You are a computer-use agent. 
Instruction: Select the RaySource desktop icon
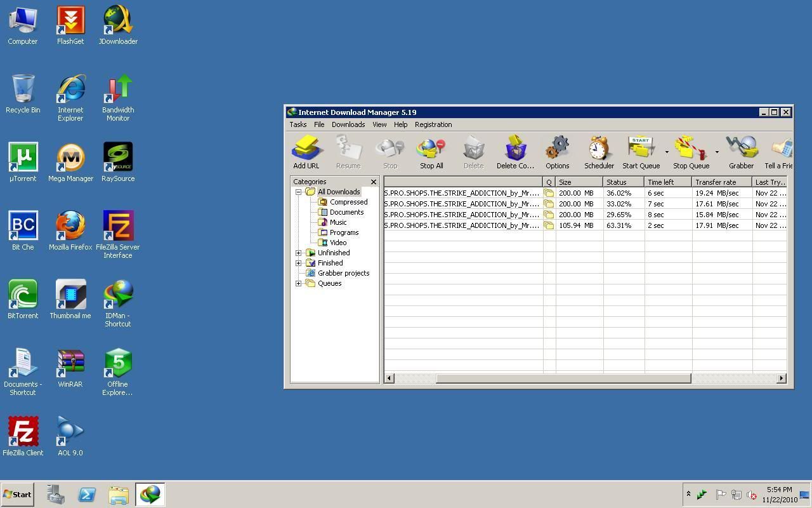[118, 163]
